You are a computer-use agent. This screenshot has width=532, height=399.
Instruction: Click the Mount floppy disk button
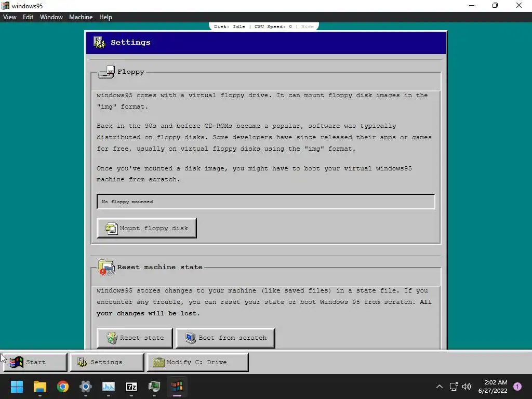pyautogui.click(x=147, y=228)
